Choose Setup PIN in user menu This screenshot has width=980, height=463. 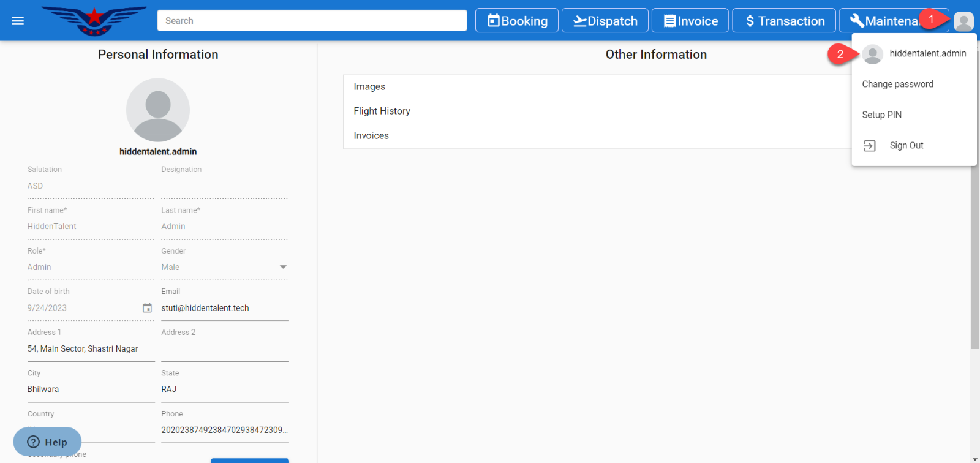click(881, 115)
